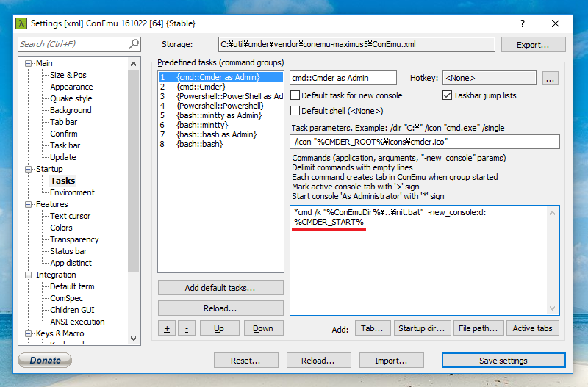Screen dimensions: 588x387
Task: Click the Storage path field
Action: pos(356,44)
